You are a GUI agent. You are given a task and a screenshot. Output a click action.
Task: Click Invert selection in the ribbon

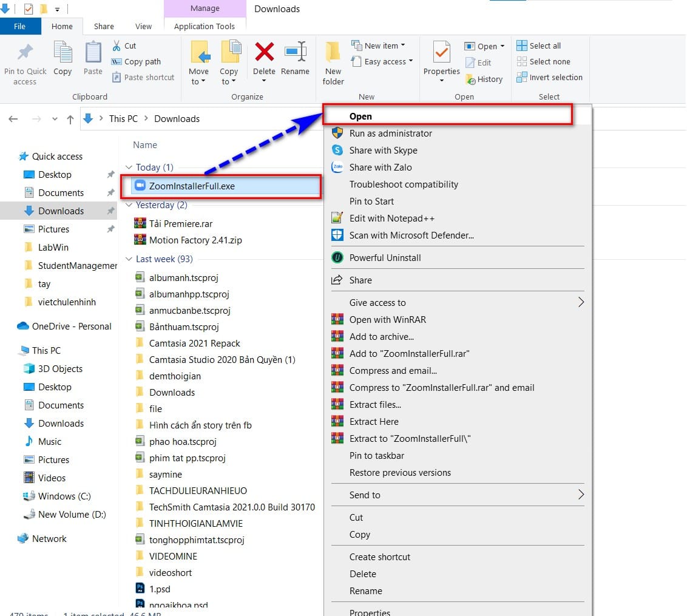tap(549, 78)
